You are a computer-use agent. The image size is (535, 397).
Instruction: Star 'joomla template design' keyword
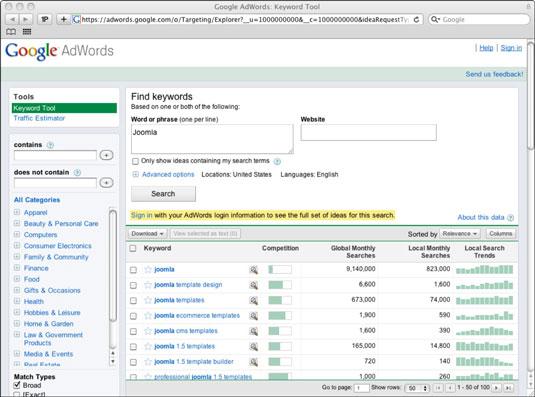[x=148, y=285]
